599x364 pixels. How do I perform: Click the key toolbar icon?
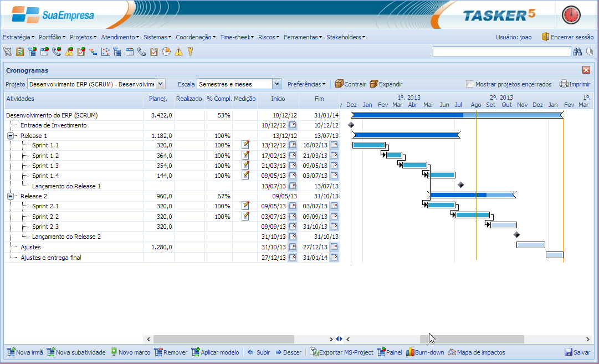pos(190,52)
